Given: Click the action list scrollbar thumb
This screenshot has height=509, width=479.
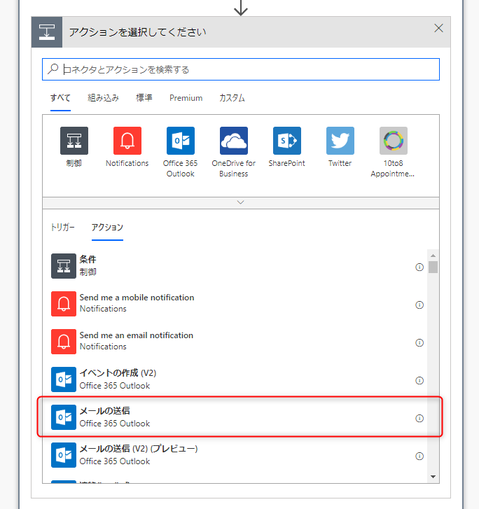Looking at the screenshot, I should click(433, 267).
